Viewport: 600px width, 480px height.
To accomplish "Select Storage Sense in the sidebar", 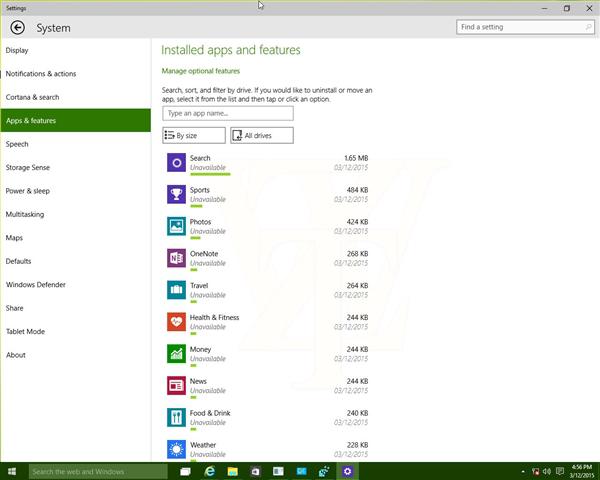I will pos(28,167).
